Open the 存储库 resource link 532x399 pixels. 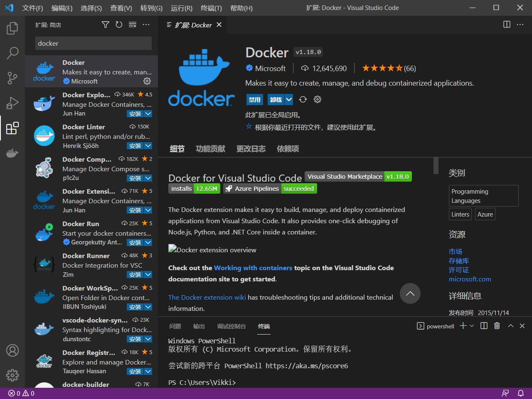[459, 261]
